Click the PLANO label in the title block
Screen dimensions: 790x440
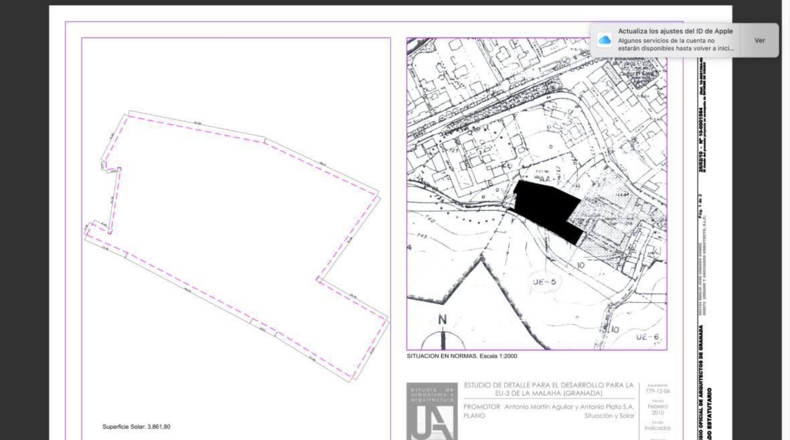tap(474, 416)
